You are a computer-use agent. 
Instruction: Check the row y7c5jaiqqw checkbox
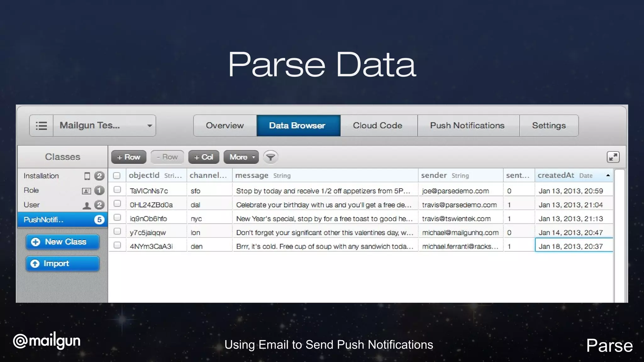click(117, 231)
